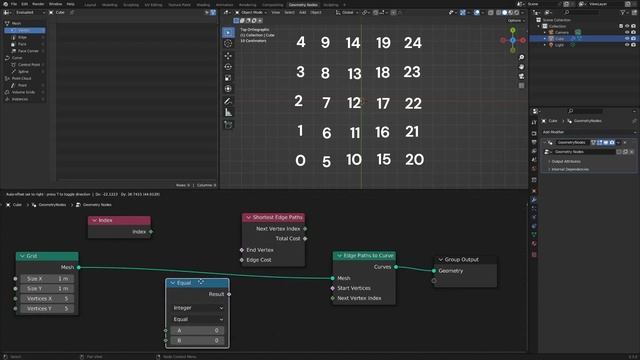Choose the Scale tool in viewport toolbar
Image resolution: width=640 pixels, height=360 pixels.
[x=228, y=78]
